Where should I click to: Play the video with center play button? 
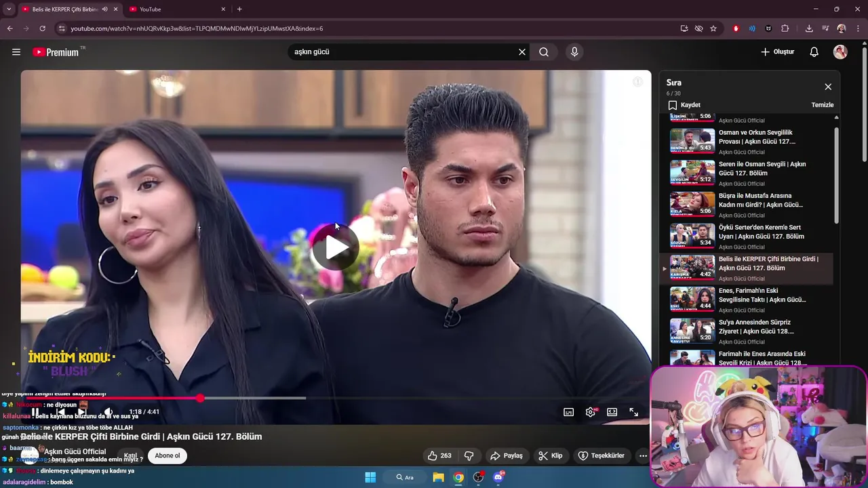click(336, 247)
